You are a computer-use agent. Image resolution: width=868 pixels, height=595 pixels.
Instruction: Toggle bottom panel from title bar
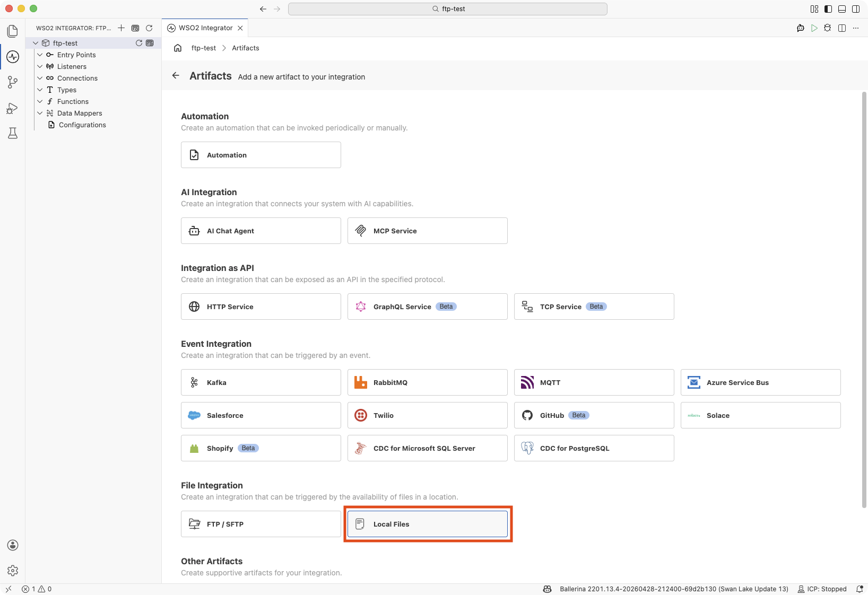click(842, 9)
